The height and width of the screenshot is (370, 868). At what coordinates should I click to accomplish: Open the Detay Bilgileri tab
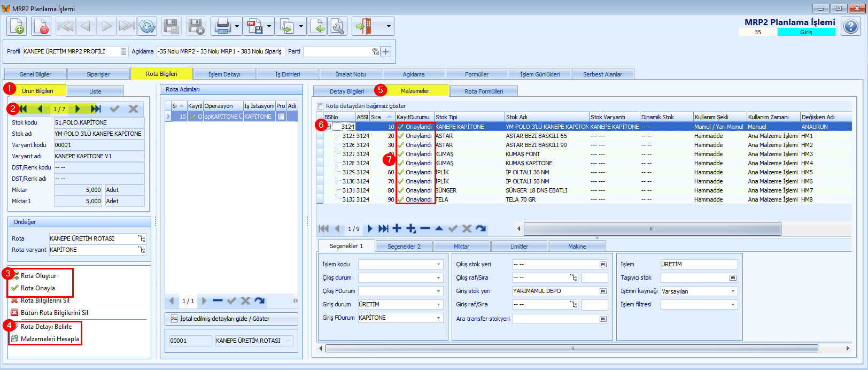347,91
